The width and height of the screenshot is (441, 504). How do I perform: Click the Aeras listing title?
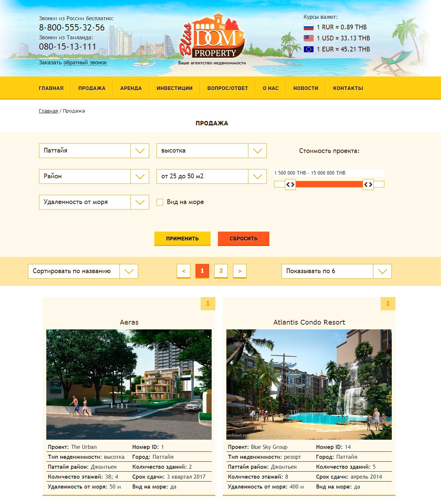tap(129, 322)
